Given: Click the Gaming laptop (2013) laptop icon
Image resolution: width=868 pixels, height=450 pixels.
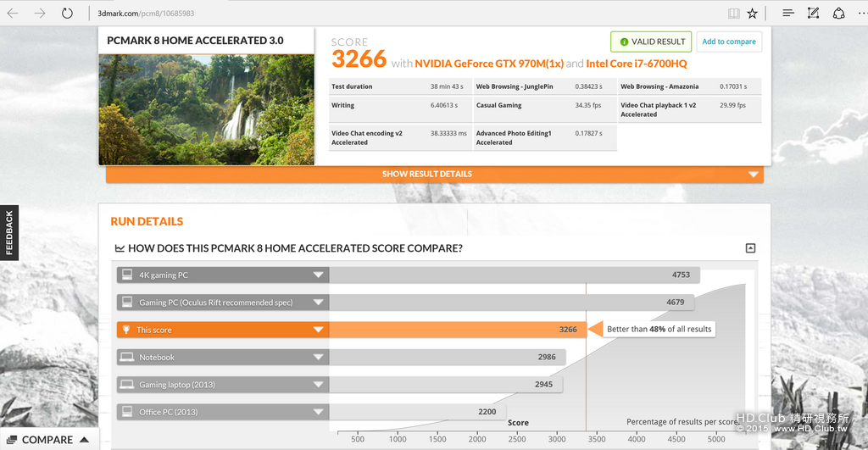Looking at the screenshot, I should click(127, 384).
